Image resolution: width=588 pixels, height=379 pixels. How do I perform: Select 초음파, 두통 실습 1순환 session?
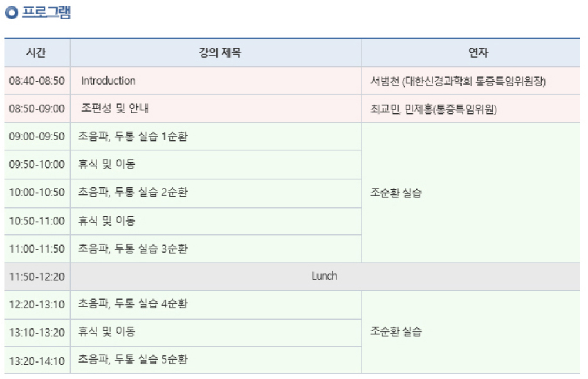pyautogui.click(x=133, y=136)
